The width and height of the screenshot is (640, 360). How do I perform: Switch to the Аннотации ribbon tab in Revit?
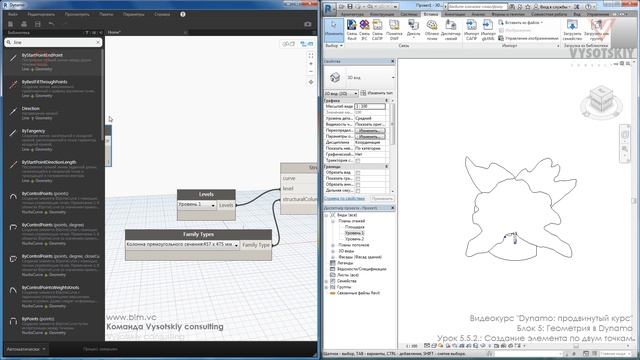pyautogui.click(x=455, y=14)
